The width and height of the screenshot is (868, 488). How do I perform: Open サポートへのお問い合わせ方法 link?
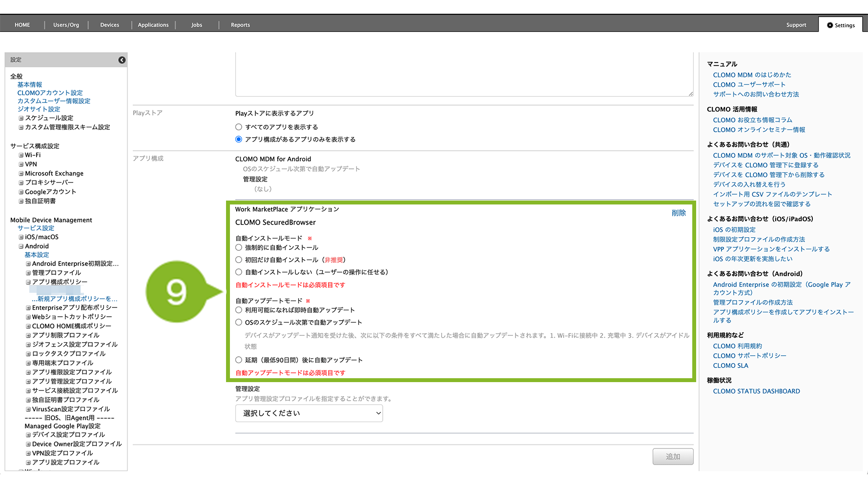pos(756,94)
